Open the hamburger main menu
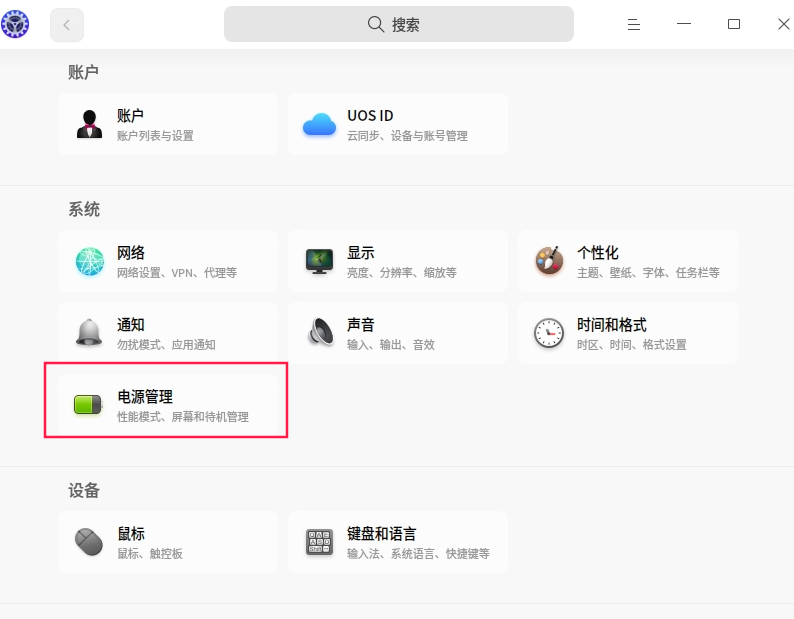This screenshot has width=794, height=619. (633, 24)
